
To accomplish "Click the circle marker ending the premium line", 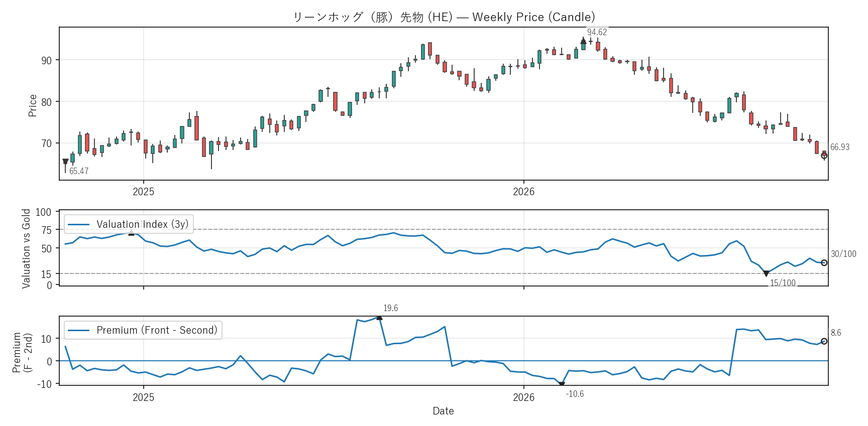I will point(824,341).
